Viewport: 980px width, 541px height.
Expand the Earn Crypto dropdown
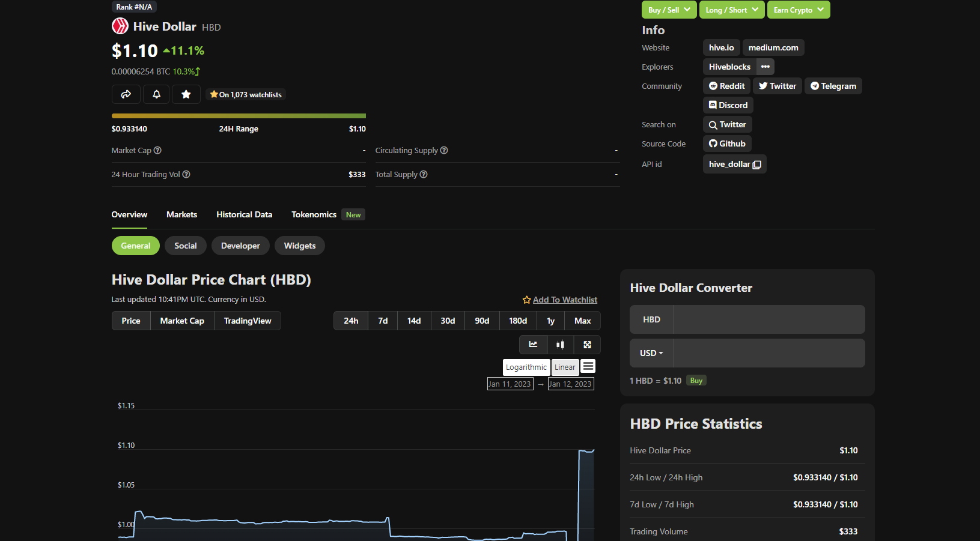(x=799, y=10)
